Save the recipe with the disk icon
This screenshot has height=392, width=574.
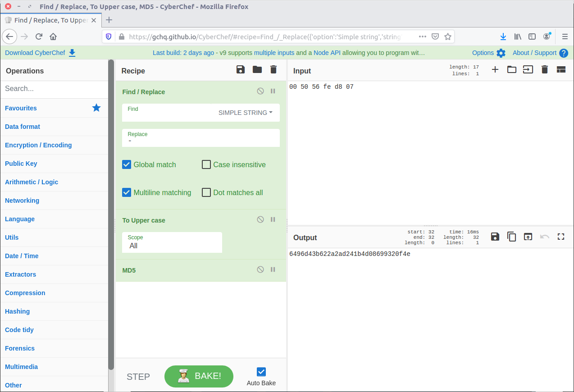click(x=241, y=69)
